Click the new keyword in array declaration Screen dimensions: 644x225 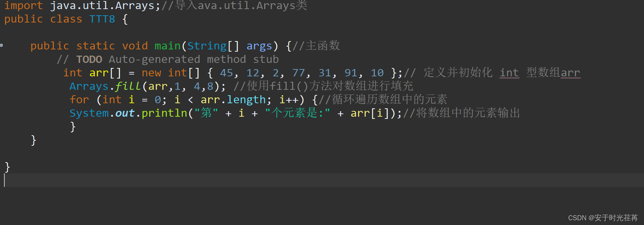pyautogui.click(x=151, y=73)
